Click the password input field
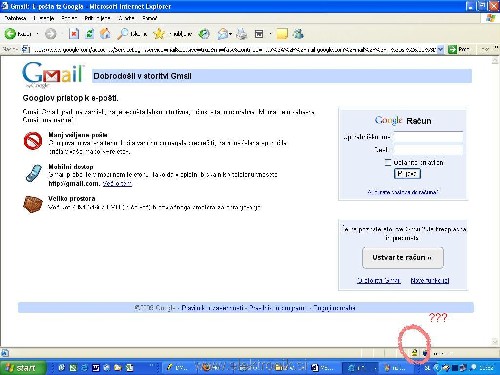The image size is (500, 375). [428, 150]
